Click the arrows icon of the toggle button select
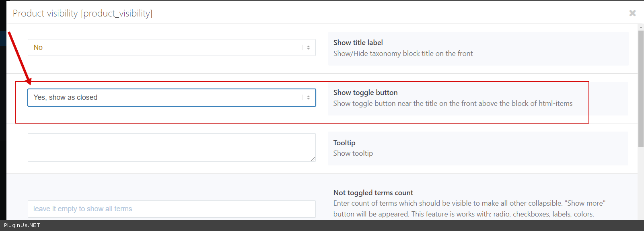Screen dimensions: 644x231 point(309,97)
